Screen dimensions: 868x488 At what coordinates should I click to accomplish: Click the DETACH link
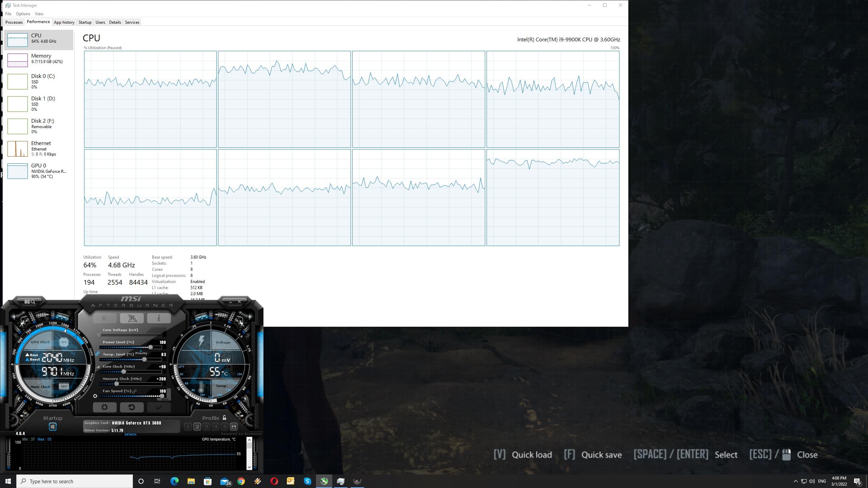click(x=130, y=434)
